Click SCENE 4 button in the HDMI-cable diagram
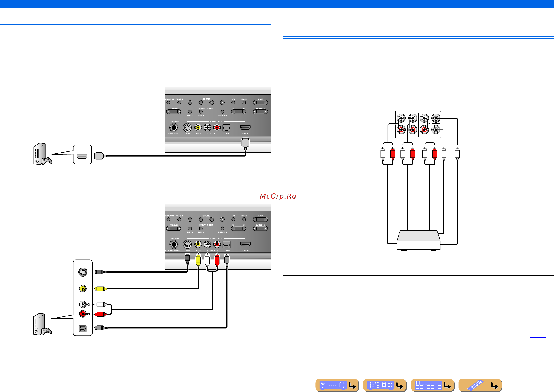 point(222,103)
